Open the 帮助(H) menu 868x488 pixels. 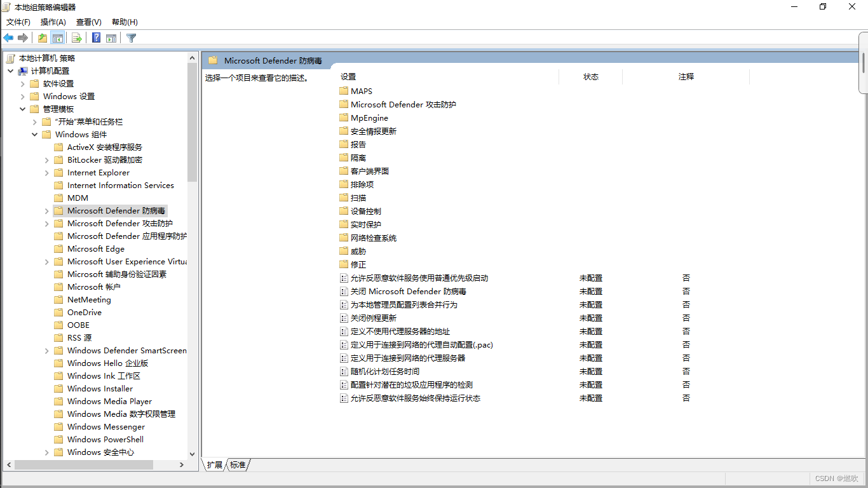pos(125,22)
